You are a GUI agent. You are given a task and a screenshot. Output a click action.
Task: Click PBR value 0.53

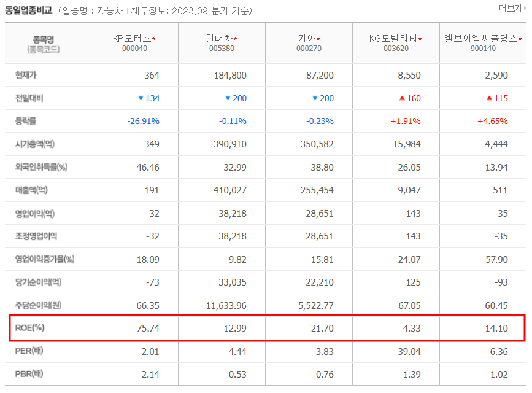click(x=237, y=375)
